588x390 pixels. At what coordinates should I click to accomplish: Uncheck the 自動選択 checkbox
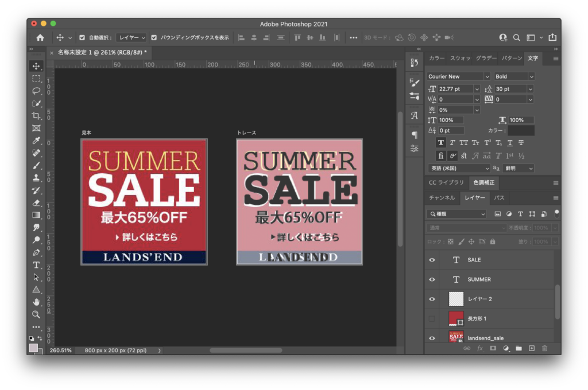point(82,38)
